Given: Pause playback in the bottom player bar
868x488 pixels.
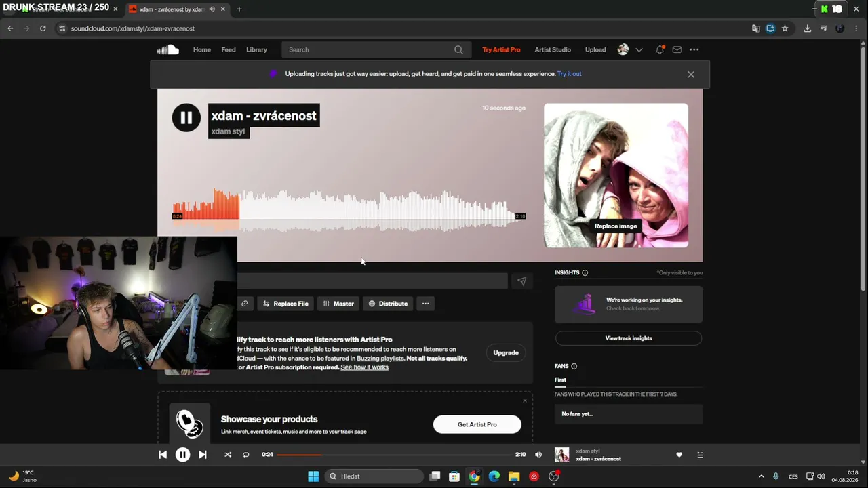Looking at the screenshot, I should pos(182,455).
